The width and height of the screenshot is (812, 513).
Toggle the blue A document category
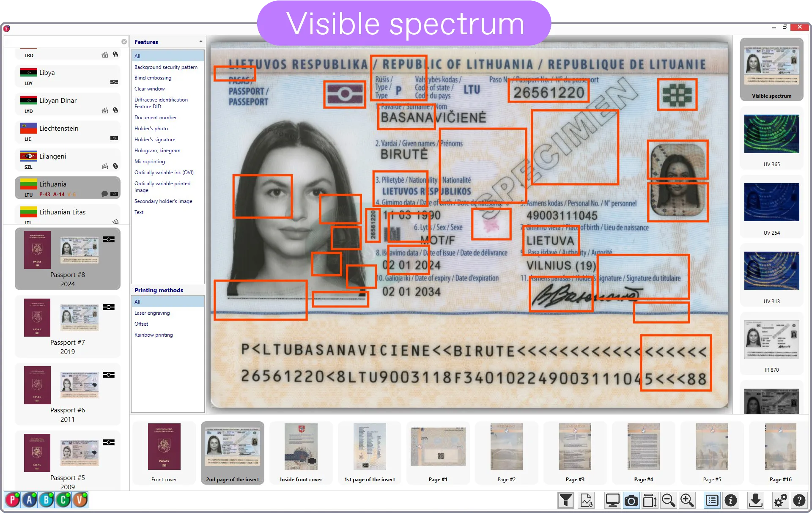point(29,500)
